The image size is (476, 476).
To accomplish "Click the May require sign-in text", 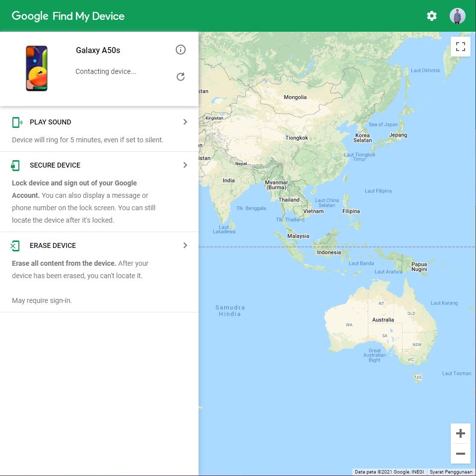I will pyautogui.click(x=42, y=300).
